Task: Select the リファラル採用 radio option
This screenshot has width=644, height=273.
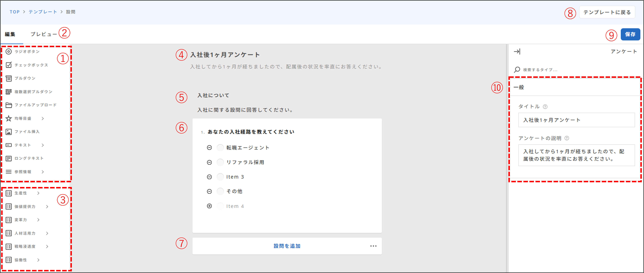Action: (220, 162)
